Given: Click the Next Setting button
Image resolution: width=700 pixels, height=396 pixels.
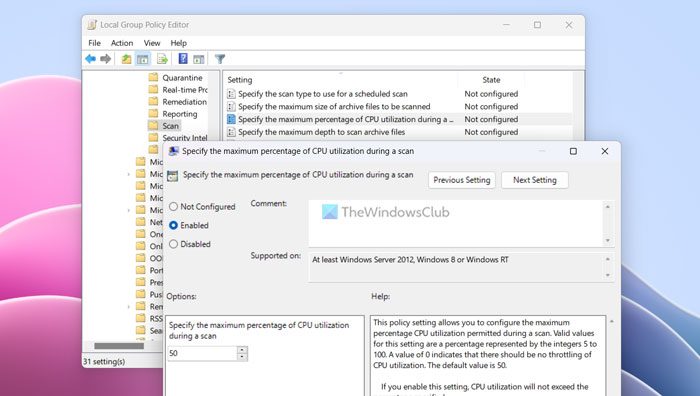Looking at the screenshot, I should click(x=535, y=180).
